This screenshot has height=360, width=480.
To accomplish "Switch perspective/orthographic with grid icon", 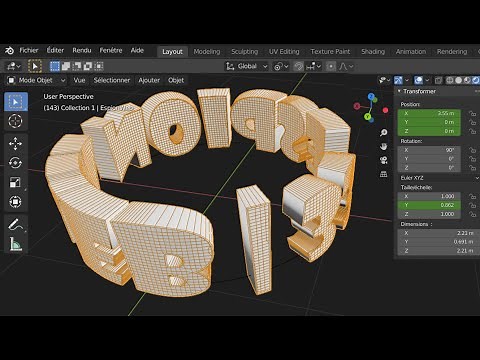I will (384, 175).
